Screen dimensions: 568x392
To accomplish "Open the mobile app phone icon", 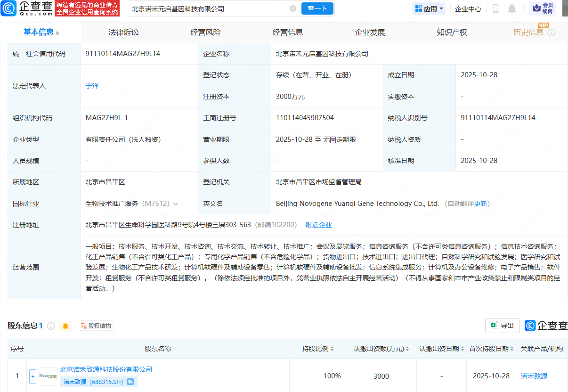I will click(x=495, y=8).
